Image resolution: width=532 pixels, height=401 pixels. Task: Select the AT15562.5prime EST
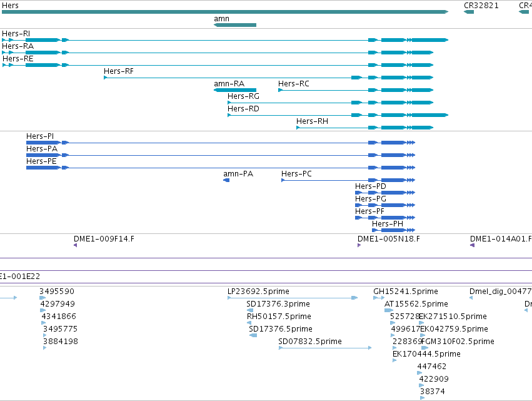(389, 310)
